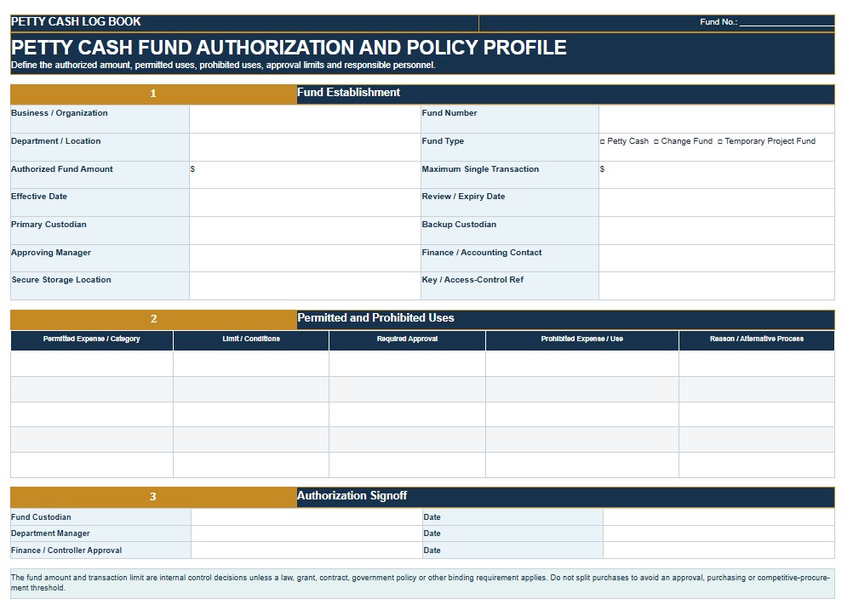Click the 'Review / Expiry Date' label
Screen dimensions: 859x616
point(463,197)
